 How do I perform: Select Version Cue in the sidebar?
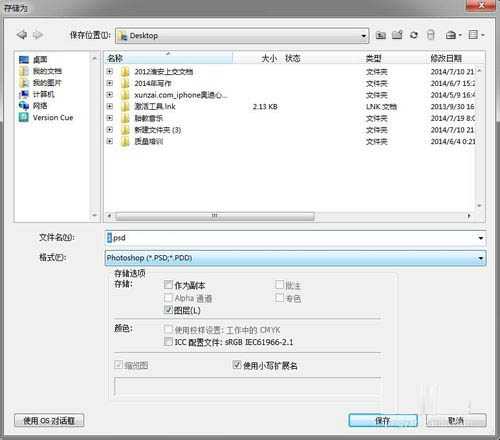(x=46, y=117)
